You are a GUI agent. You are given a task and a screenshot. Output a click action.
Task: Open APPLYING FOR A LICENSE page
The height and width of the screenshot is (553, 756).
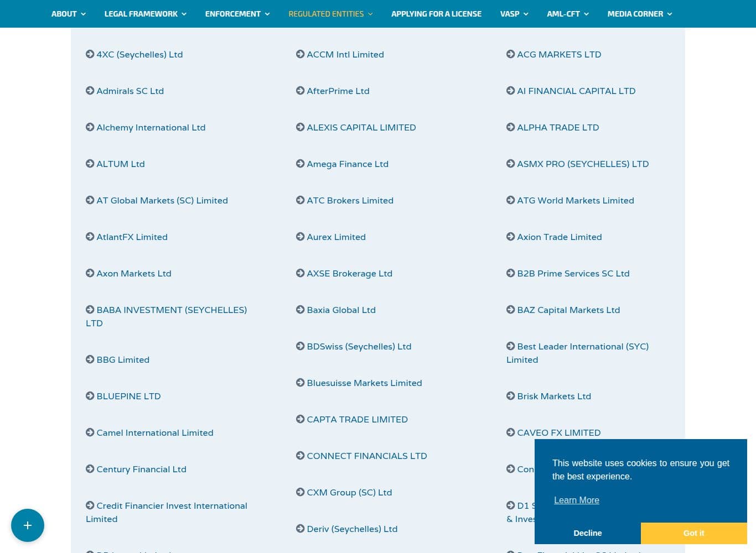pos(436,14)
